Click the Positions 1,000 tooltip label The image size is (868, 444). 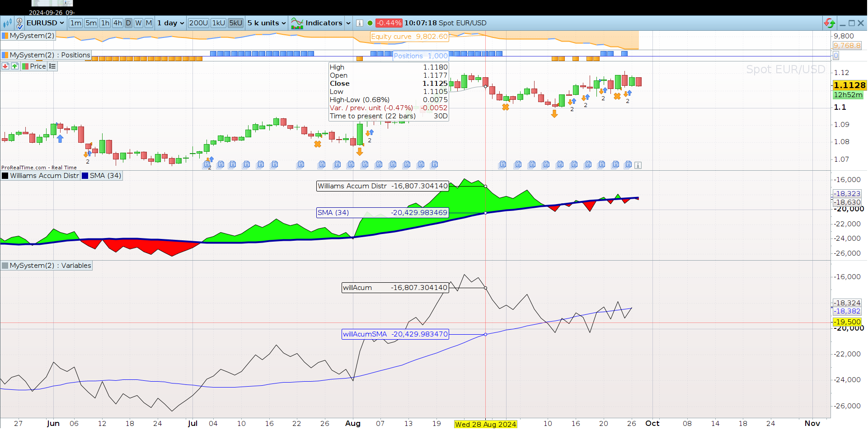point(421,56)
